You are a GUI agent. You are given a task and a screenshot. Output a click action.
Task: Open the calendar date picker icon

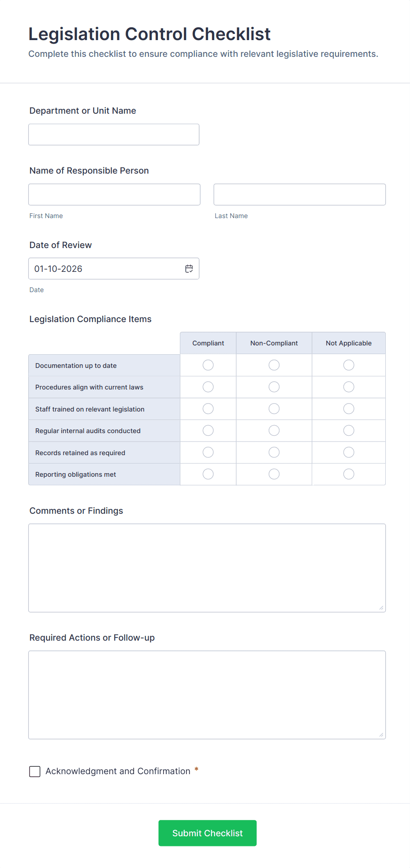189,269
